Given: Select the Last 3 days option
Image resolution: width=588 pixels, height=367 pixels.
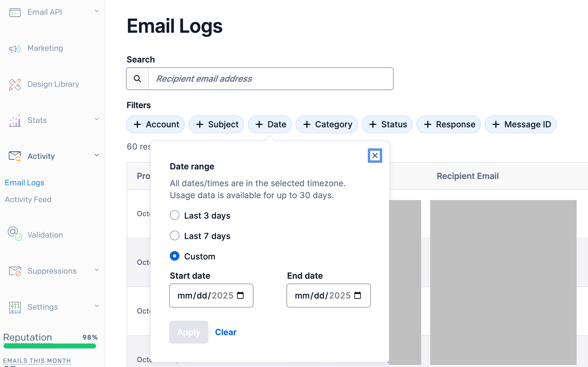Looking at the screenshot, I should tap(175, 215).
